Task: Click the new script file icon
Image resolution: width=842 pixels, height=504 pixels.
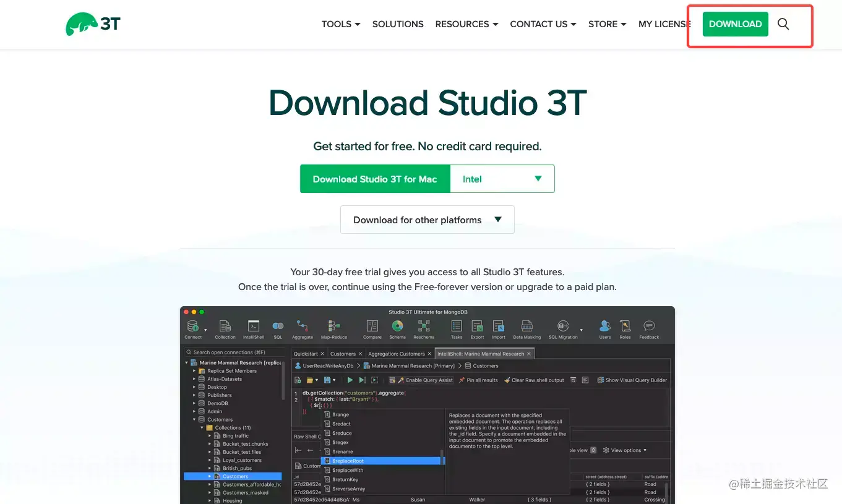Action: coord(298,380)
